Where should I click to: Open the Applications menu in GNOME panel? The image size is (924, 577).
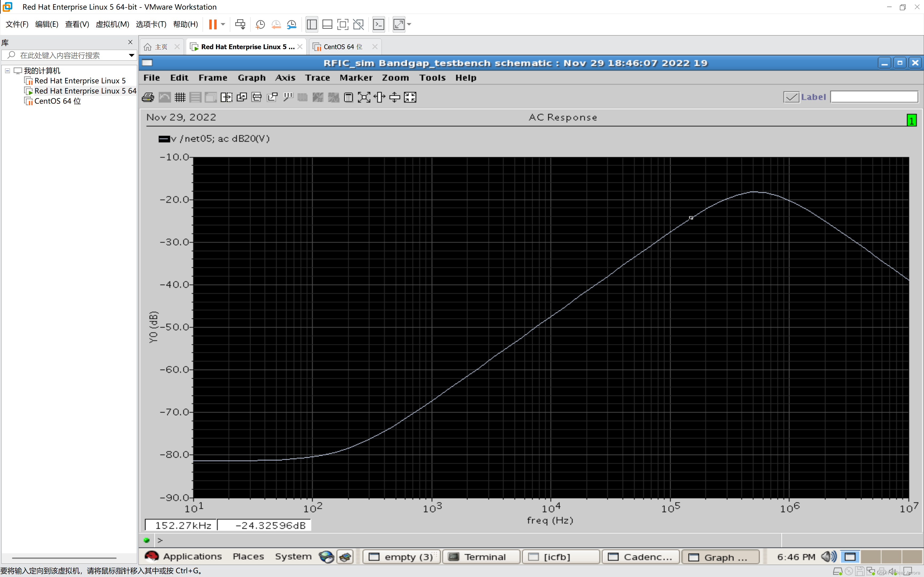click(x=192, y=556)
